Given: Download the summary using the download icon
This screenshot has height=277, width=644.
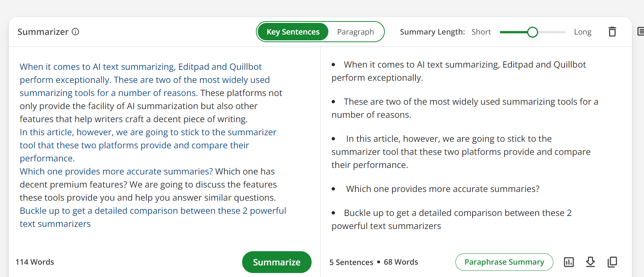Looking at the screenshot, I should (x=590, y=262).
